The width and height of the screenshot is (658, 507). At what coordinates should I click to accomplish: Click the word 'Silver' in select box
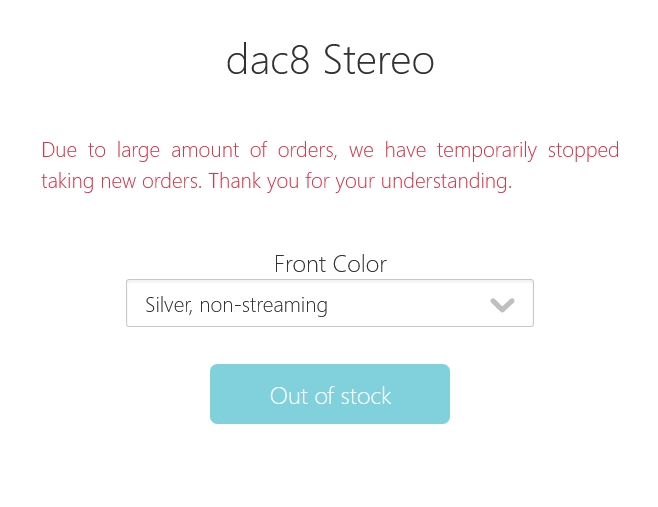168,305
